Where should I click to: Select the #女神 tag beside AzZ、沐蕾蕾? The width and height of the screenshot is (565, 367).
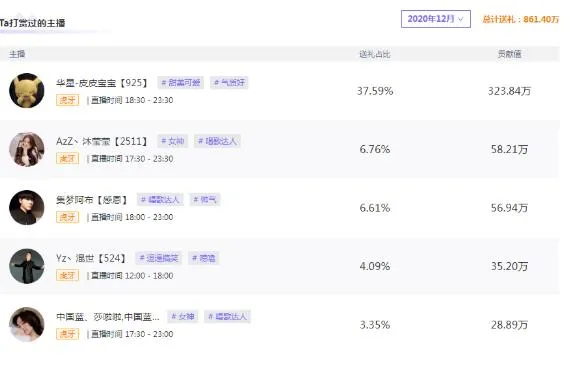[x=173, y=141]
